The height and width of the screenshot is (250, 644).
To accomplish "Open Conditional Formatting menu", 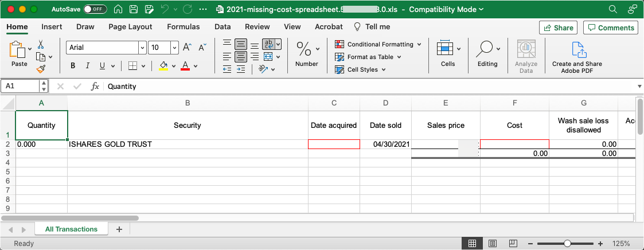I will point(378,44).
